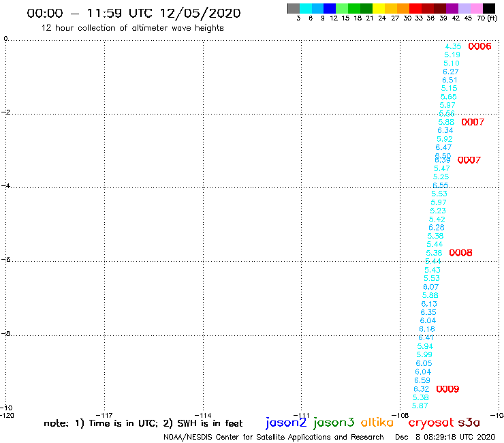Screen dimensions: 504x443
Task: Click wave height value 6.05
Action: click(424, 363)
